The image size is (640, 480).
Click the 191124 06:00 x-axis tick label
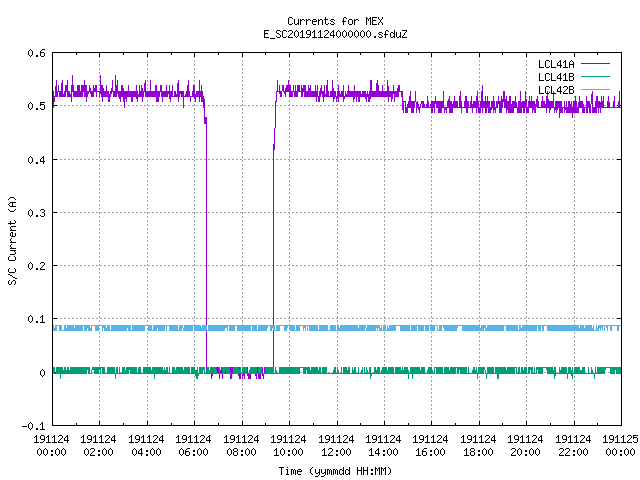[193, 445]
